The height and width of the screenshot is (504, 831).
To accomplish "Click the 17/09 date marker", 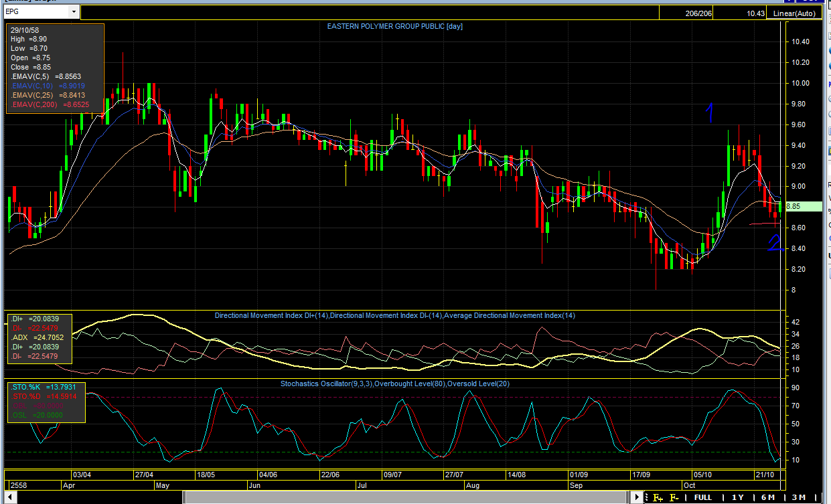I will coord(641,475).
